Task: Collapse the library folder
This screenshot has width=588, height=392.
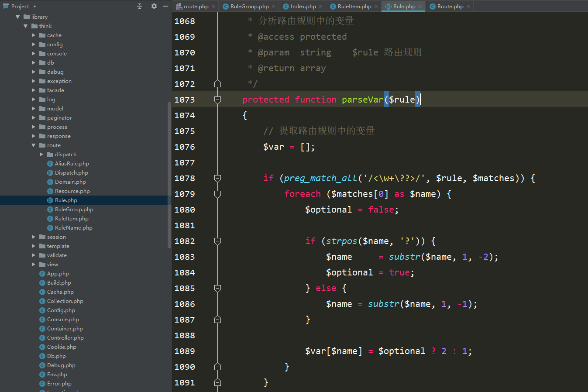Action: [x=18, y=17]
